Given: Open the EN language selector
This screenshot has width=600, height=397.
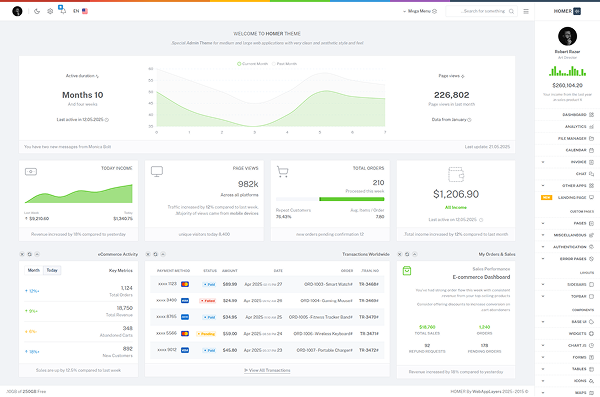Looking at the screenshot, I should pos(80,11).
